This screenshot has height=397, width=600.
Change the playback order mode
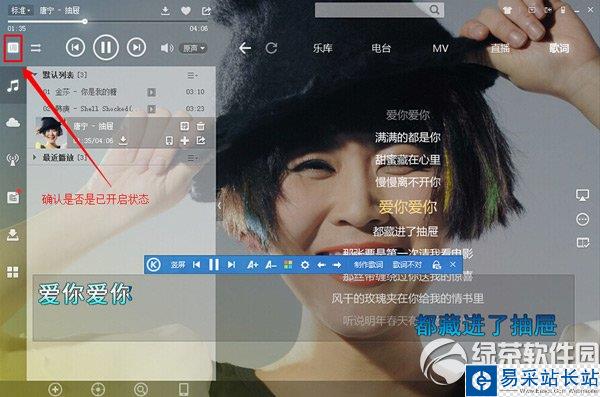(36, 48)
